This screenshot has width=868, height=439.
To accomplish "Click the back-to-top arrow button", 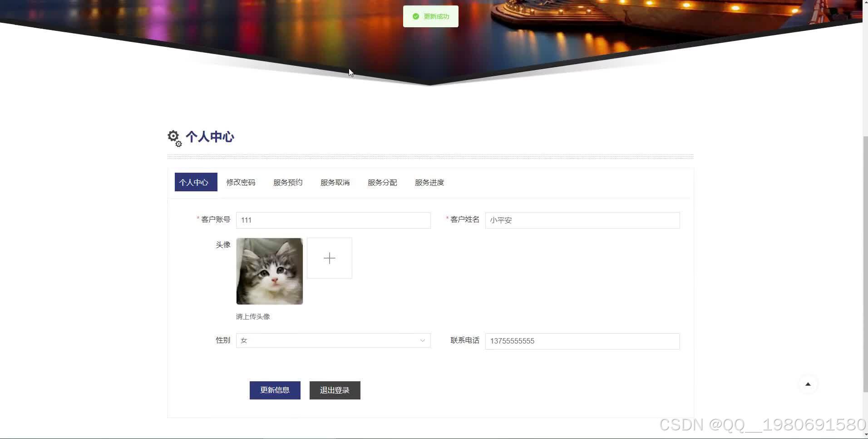I will point(808,384).
